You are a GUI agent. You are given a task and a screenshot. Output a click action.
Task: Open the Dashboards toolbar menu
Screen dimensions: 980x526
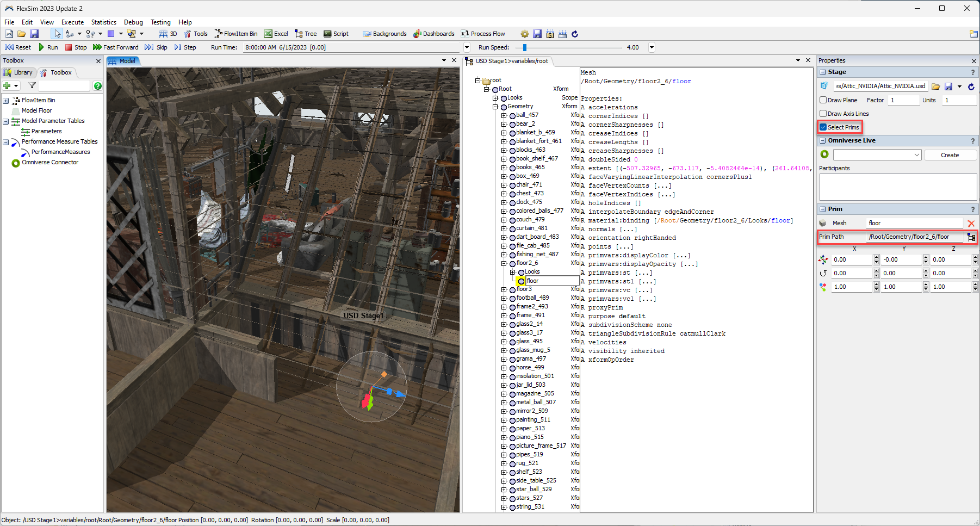click(x=433, y=34)
